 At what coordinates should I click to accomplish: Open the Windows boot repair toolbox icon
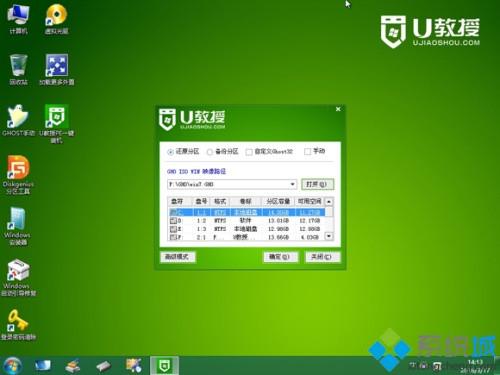(18, 277)
